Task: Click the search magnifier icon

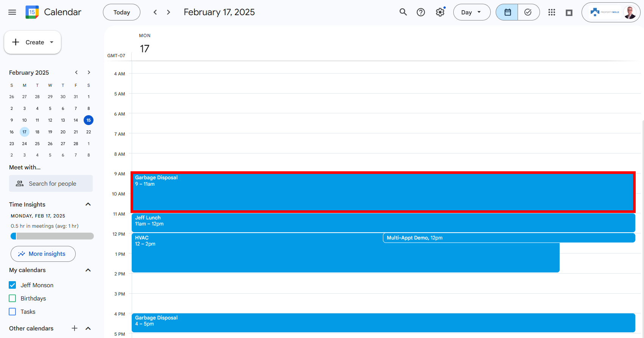Action: tap(403, 12)
